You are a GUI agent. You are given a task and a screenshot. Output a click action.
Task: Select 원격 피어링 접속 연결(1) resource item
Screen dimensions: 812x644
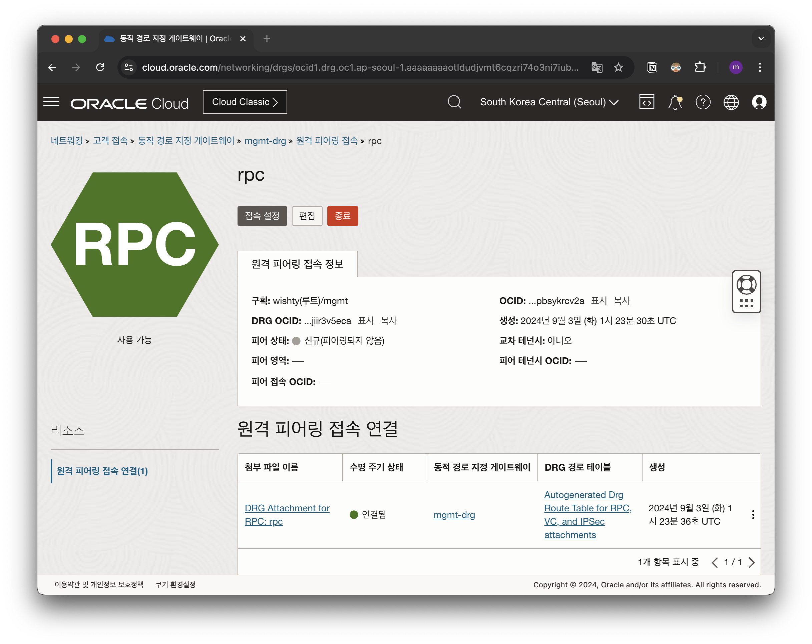pyautogui.click(x=102, y=470)
